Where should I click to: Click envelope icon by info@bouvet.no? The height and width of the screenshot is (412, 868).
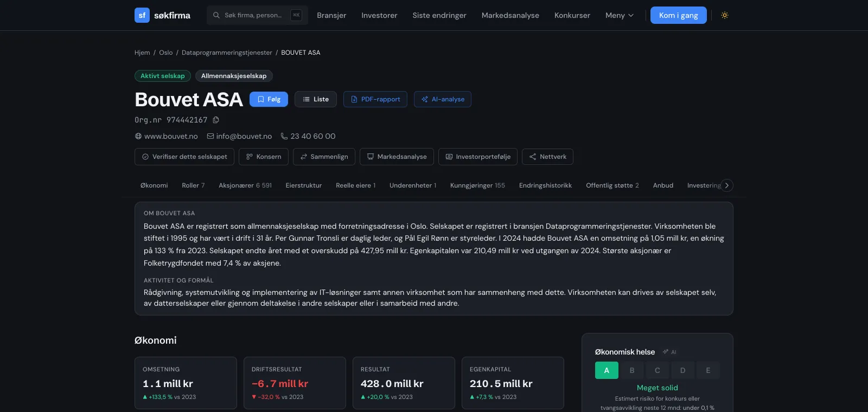click(210, 136)
